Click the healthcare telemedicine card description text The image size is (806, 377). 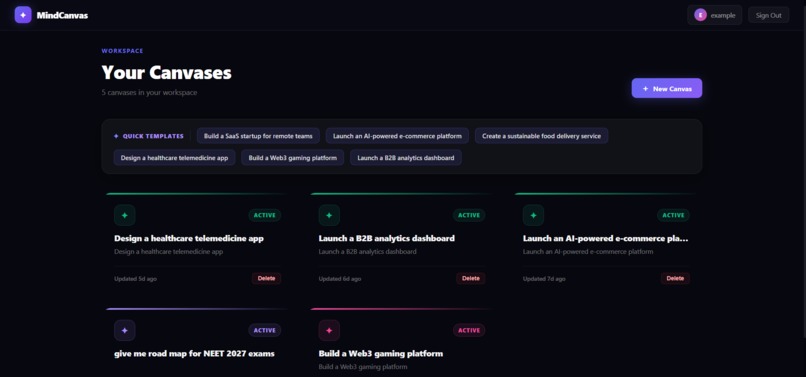[x=169, y=252]
